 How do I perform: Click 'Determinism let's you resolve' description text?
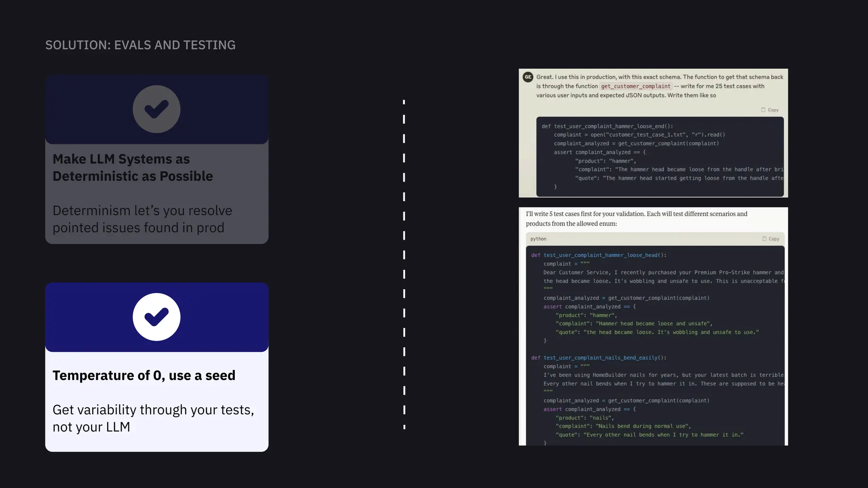142,219
